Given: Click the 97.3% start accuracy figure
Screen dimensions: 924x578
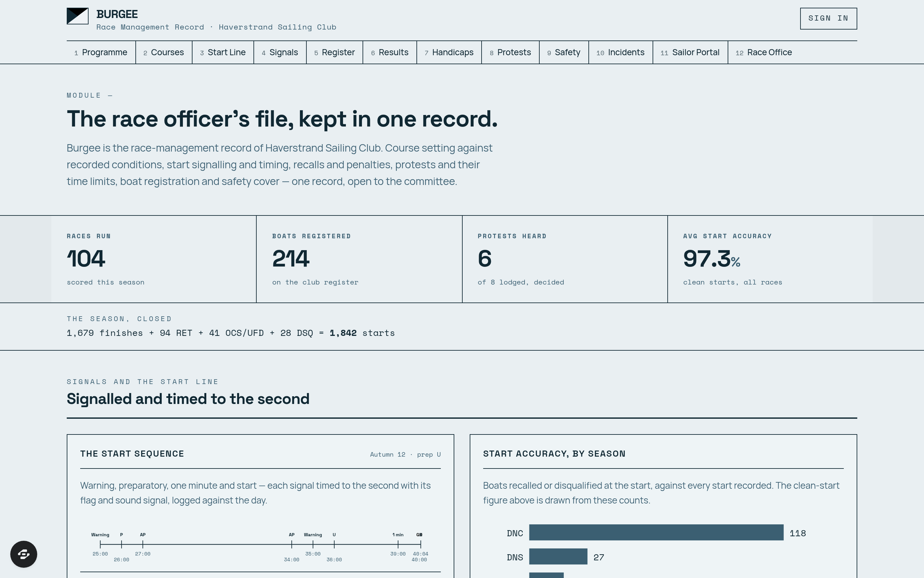Looking at the screenshot, I should pos(712,259).
